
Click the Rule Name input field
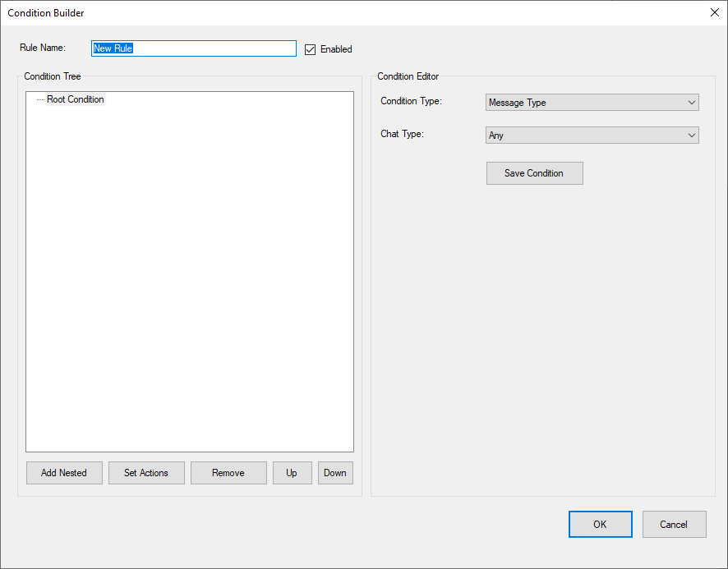pyautogui.click(x=194, y=48)
